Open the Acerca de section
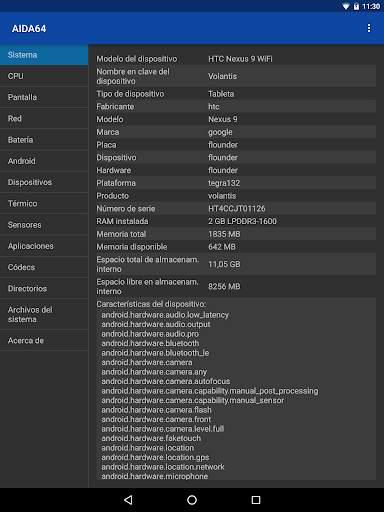 [x=44, y=340]
